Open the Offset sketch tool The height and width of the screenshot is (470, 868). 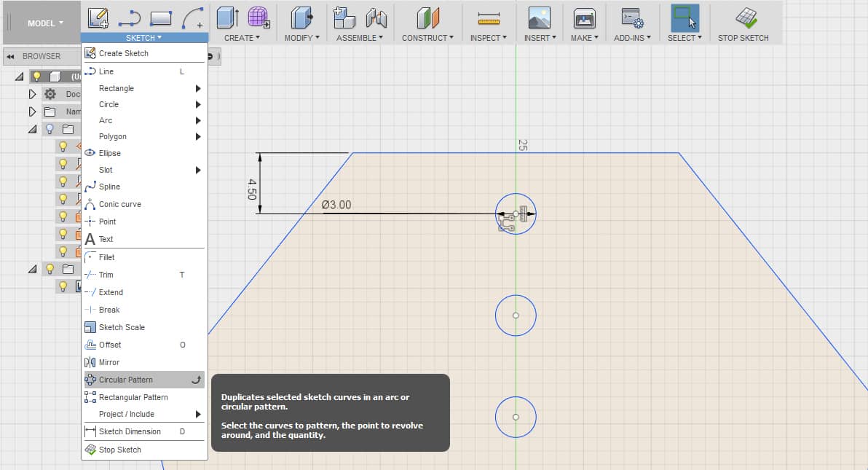(111, 345)
